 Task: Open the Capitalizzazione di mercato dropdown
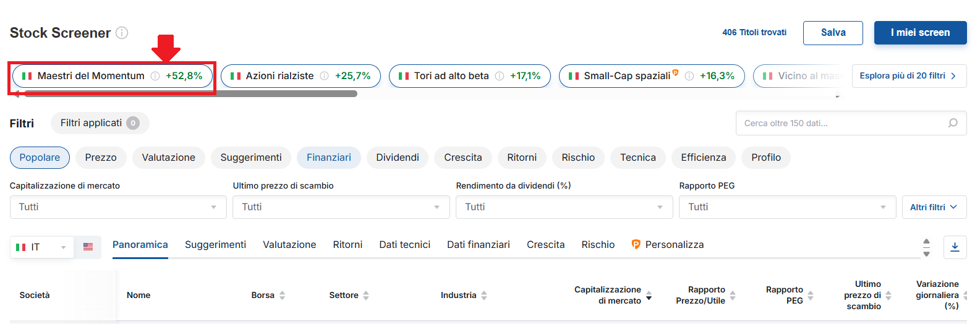pyautogui.click(x=118, y=207)
